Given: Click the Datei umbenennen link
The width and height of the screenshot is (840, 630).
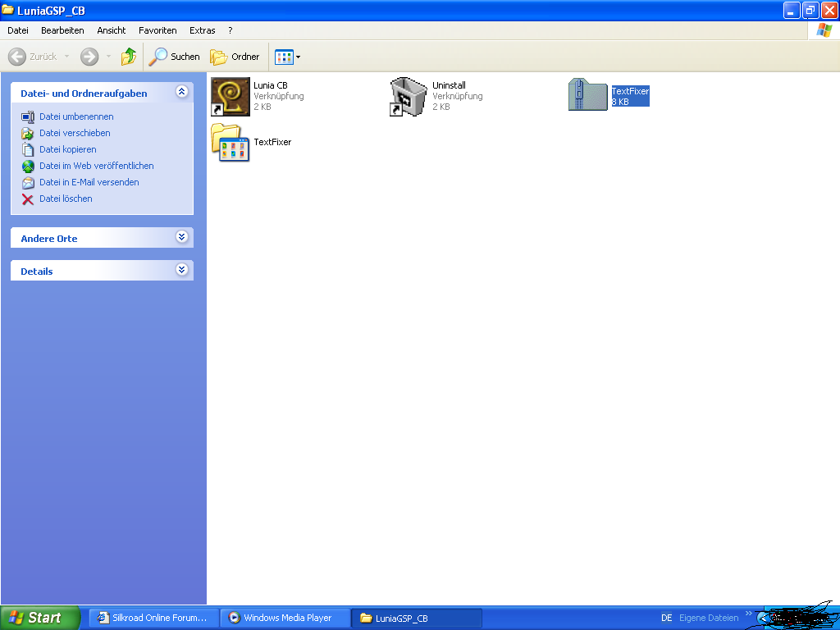Looking at the screenshot, I should click(x=76, y=116).
